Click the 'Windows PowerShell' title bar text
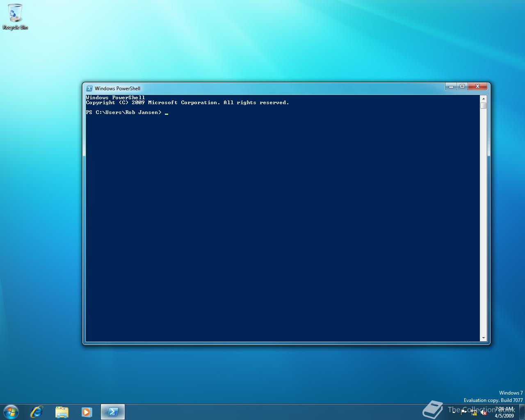Screen dimensions: 525x420 pyautogui.click(x=117, y=88)
